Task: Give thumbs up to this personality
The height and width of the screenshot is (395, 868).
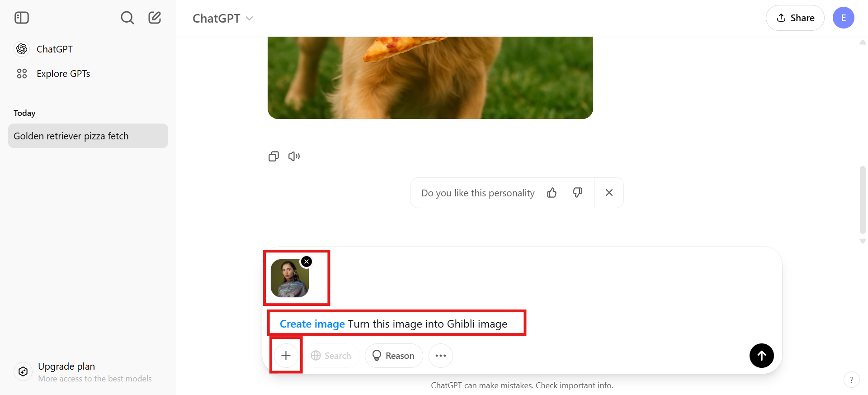Action: 552,193
